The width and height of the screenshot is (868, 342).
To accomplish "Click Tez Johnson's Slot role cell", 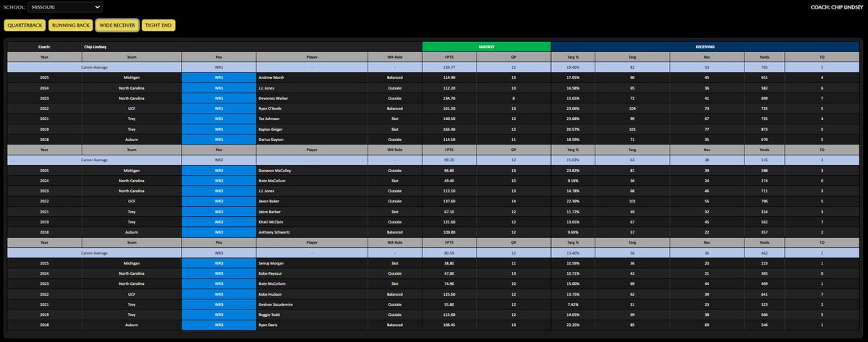I will (x=393, y=117).
